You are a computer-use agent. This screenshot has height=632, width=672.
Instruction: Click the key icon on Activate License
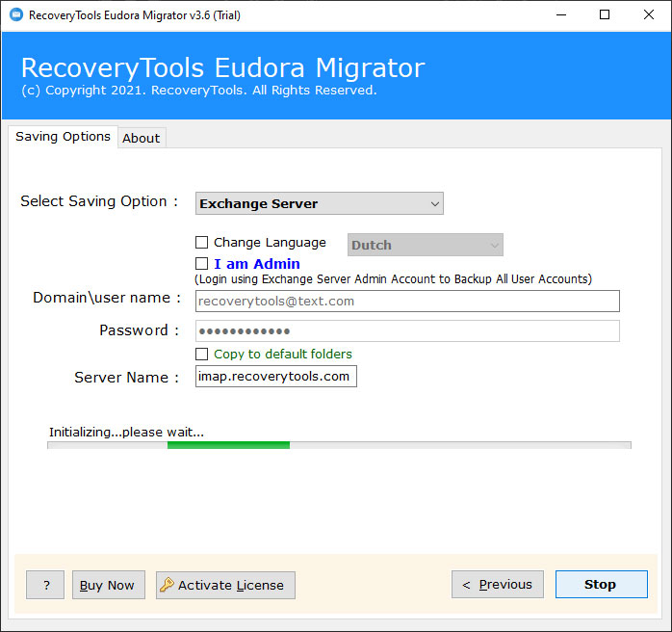167,585
